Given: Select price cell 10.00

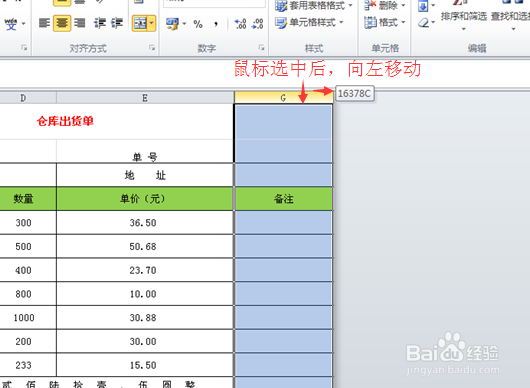Looking at the screenshot, I should [x=145, y=294].
